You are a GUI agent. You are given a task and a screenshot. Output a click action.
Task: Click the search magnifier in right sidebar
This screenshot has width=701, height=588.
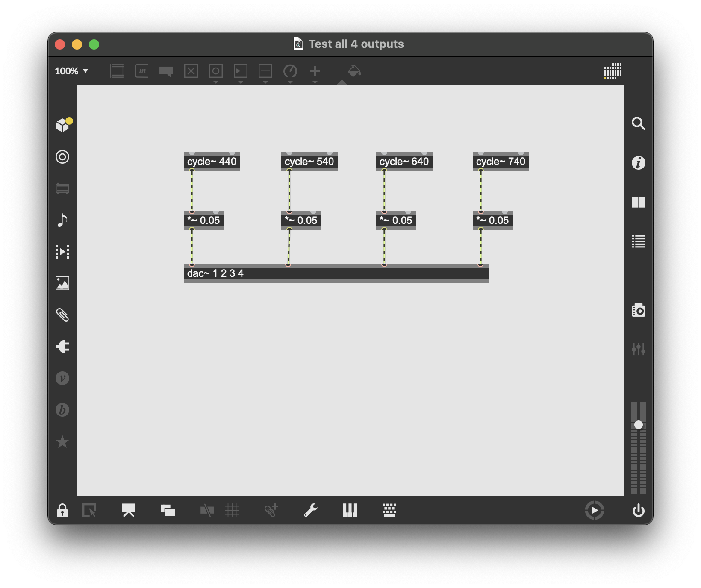pyautogui.click(x=638, y=123)
